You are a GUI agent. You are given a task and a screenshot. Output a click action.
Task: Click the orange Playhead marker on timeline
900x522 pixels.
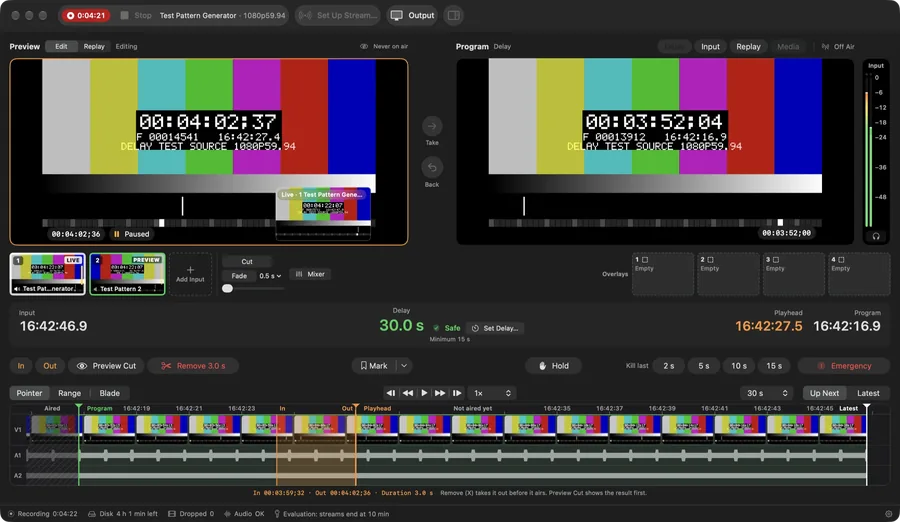356,408
